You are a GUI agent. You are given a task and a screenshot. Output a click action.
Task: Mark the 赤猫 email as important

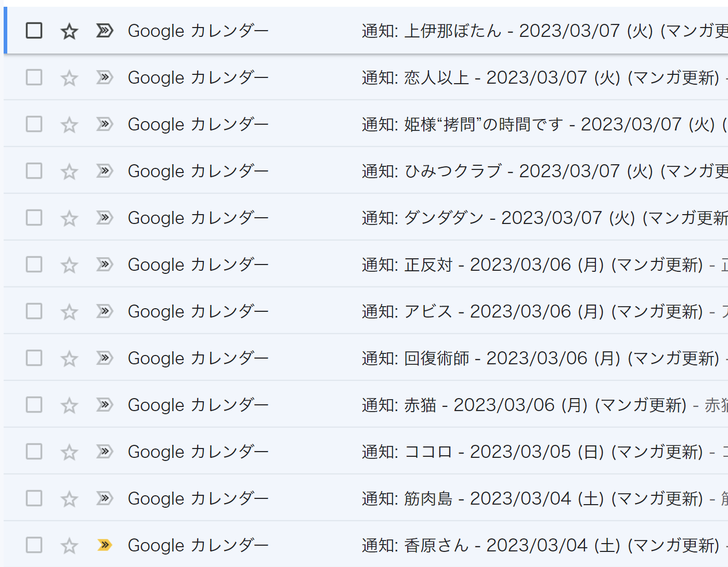point(105,405)
